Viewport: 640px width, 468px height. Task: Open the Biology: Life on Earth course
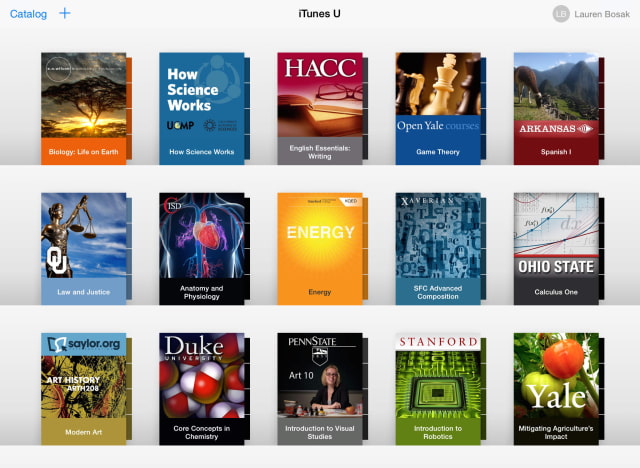[84, 109]
